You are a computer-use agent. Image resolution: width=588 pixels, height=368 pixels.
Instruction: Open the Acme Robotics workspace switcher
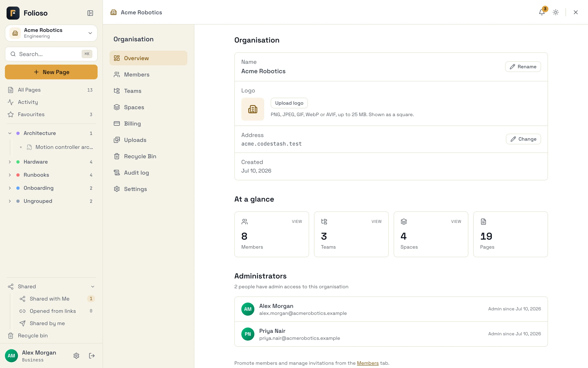51,33
